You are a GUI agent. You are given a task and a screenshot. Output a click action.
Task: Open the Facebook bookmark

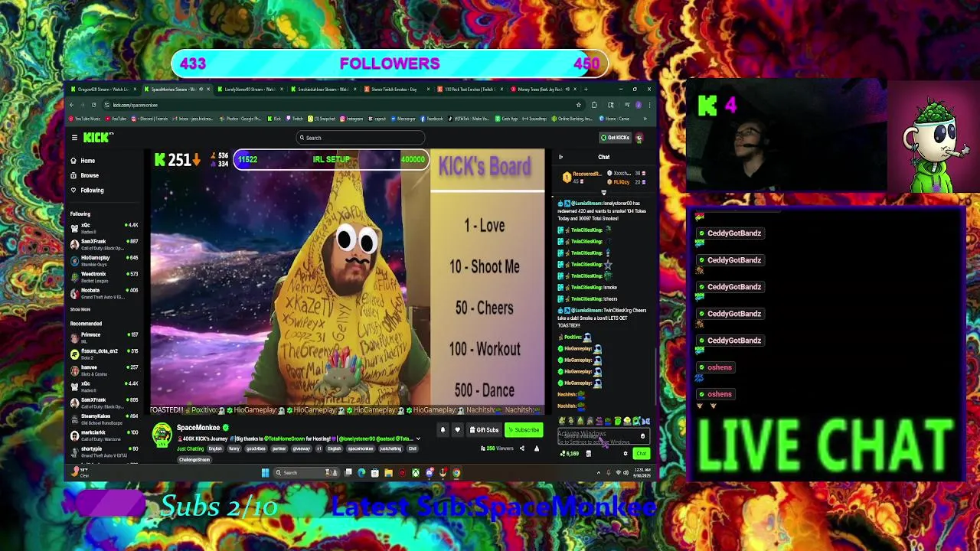[x=432, y=119]
